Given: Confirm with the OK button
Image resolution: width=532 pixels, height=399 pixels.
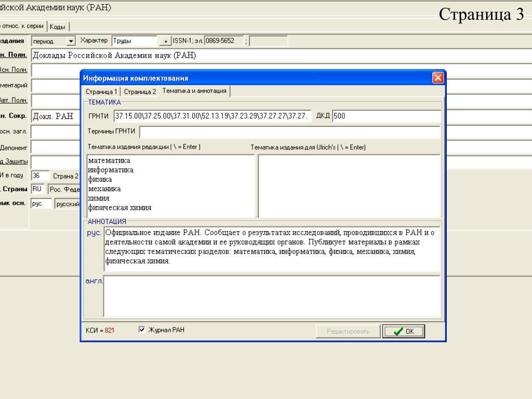Looking at the screenshot, I should coord(403,331).
